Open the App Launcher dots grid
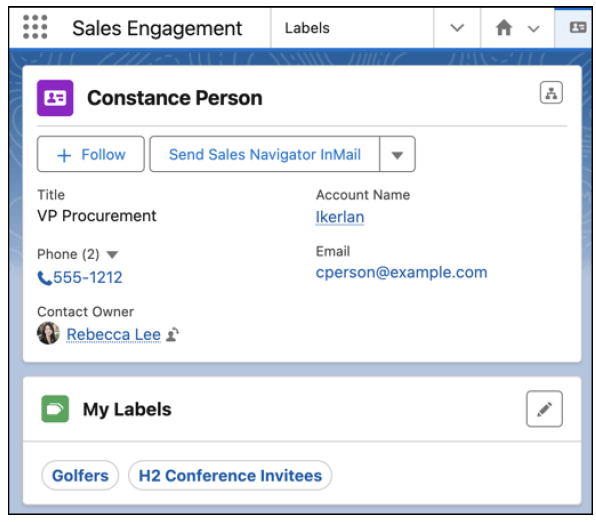 (x=35, y=27)
